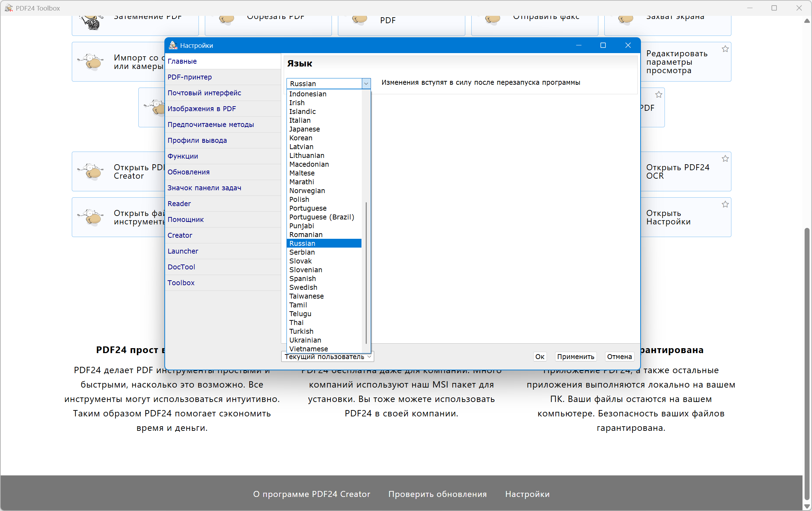Open the 'PDF-принтер' settings section
The image size is (812, 511).
point(190,77)
